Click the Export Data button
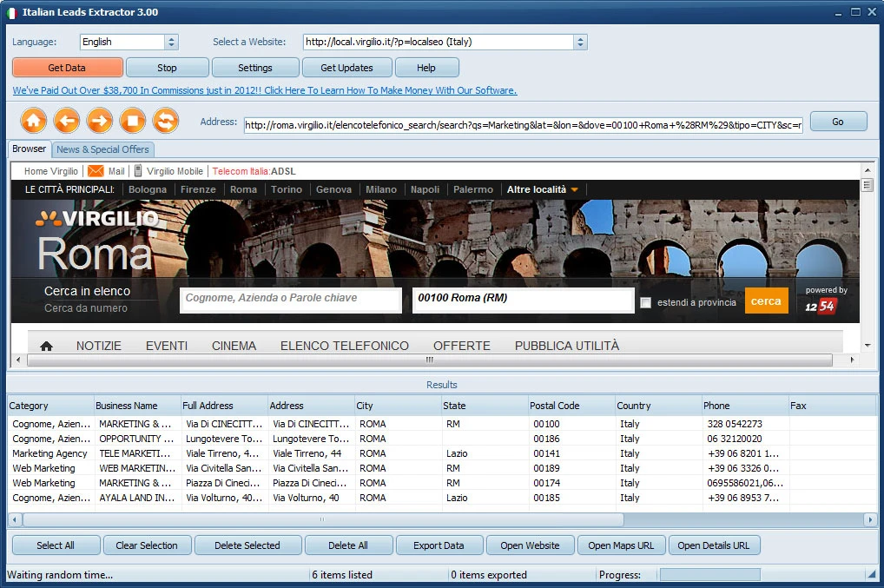The width and height of the screenshot is (884, 588). (439, 545)
